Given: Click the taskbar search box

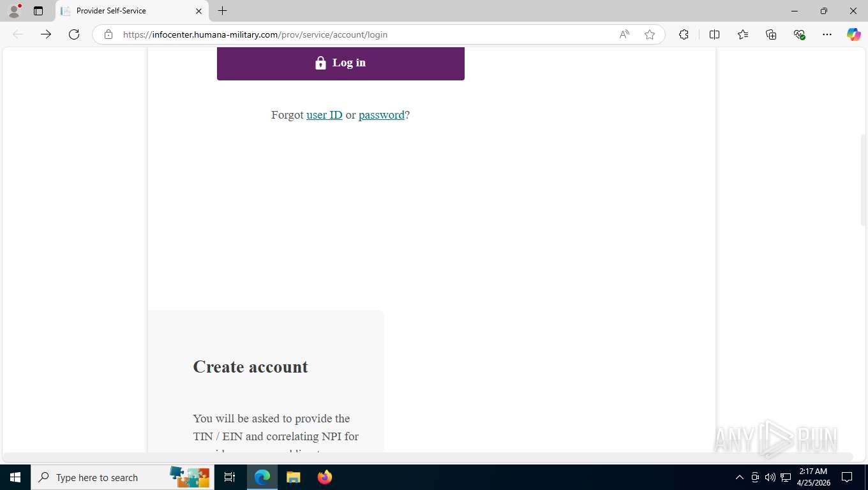Looking at the screenshot, I should [x=121, y=477].
